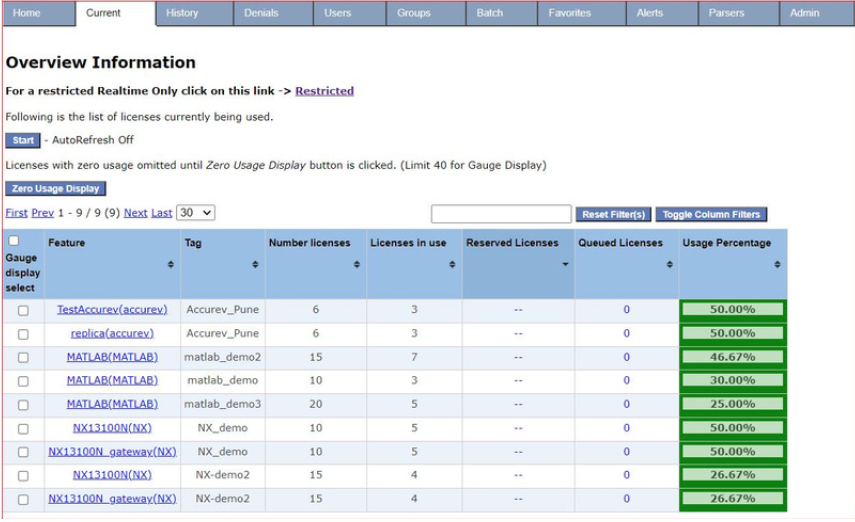The width and height of the screenshot is (855, 522).
Task: Sort table by Feature column arrows
Action: tap(170, 265)
